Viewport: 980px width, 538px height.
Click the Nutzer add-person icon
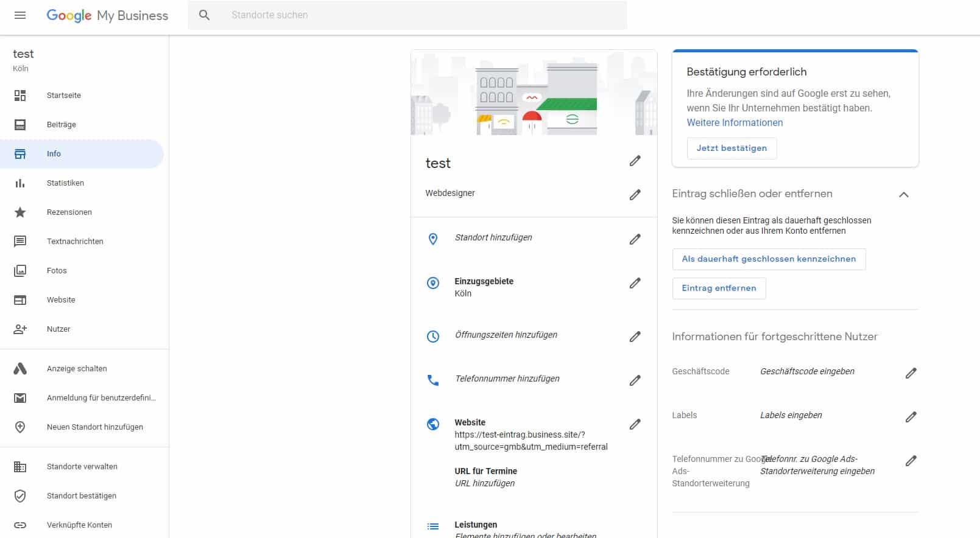coord(20,329)
